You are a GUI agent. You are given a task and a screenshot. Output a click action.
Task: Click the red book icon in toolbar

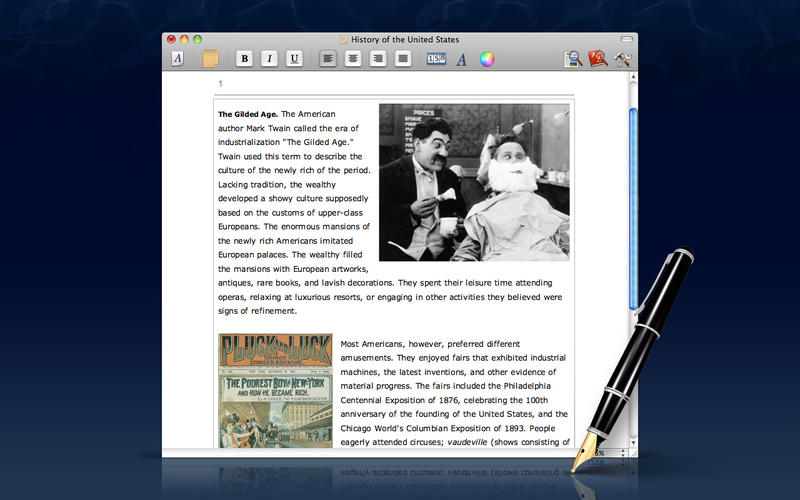coord(598,59)
